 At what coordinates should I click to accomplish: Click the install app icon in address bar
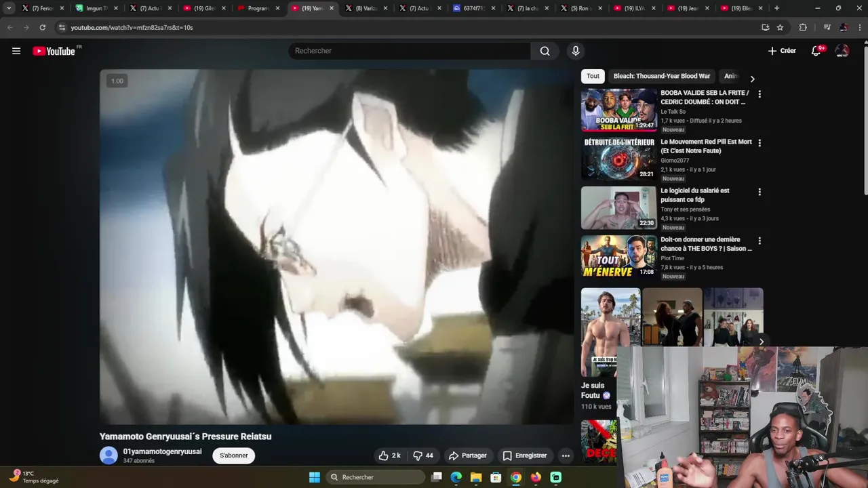tap(765, 27)
